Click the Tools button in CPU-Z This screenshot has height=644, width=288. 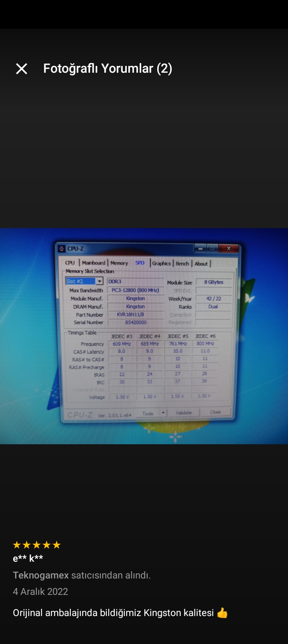click(x=148, y=413)
